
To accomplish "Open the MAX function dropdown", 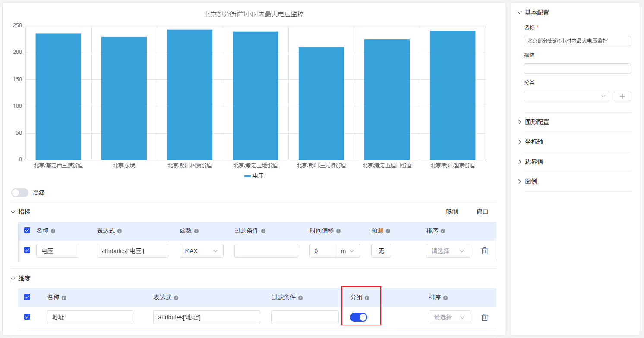I will pos(202,251).
